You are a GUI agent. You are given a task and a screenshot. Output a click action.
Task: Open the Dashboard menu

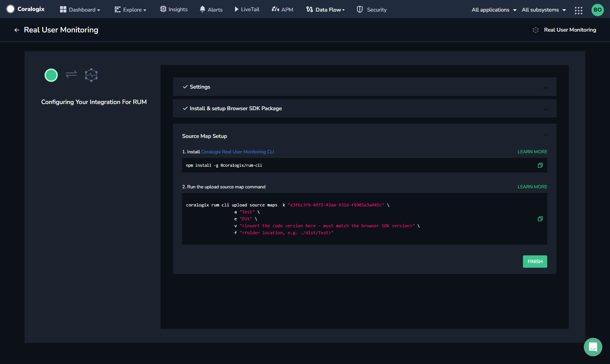coord(80,10)
